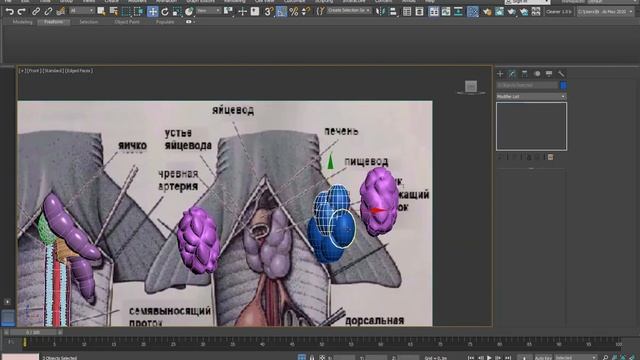
Task: Toggle the Ribbon display icon
Action: click(433, 11)
